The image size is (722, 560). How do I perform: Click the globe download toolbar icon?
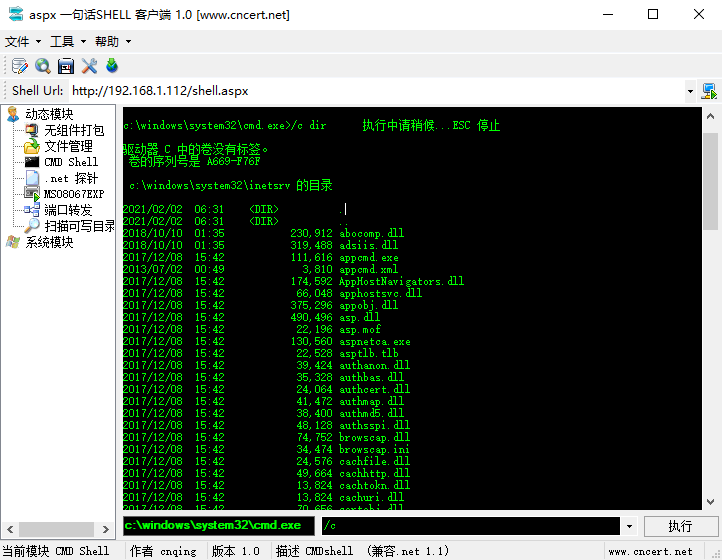click(112, 66)
